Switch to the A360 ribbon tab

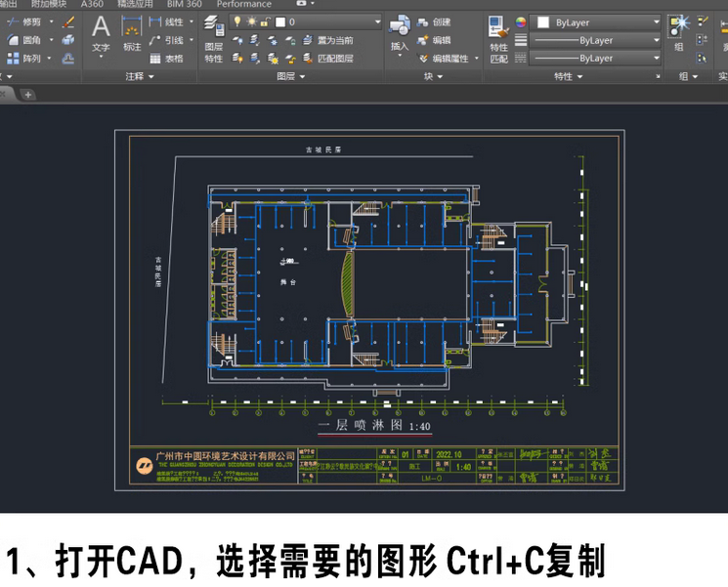pyautogui.click(x=92, y=4)
